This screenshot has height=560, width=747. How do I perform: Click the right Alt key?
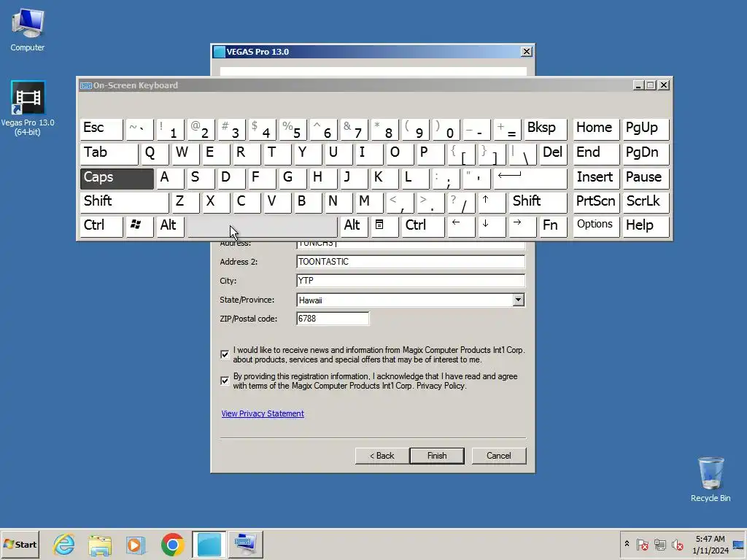[354, 226]
